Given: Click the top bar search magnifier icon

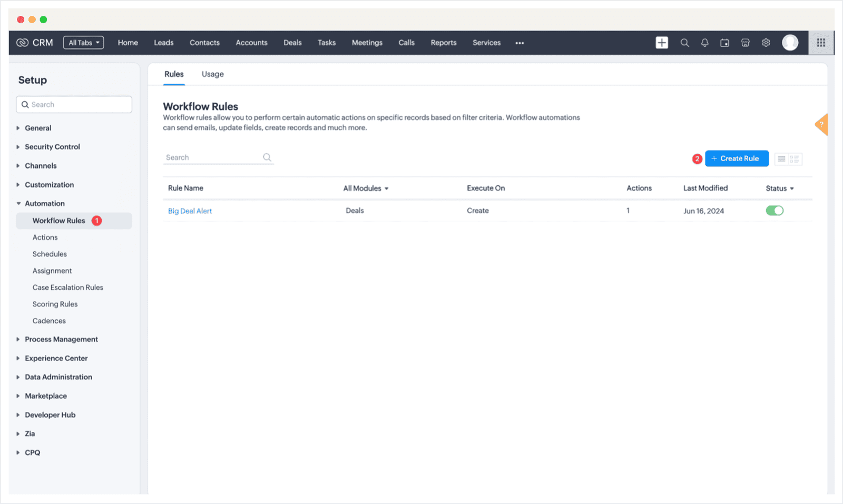Looking at the screenshot, I should [x=684, y=43].
